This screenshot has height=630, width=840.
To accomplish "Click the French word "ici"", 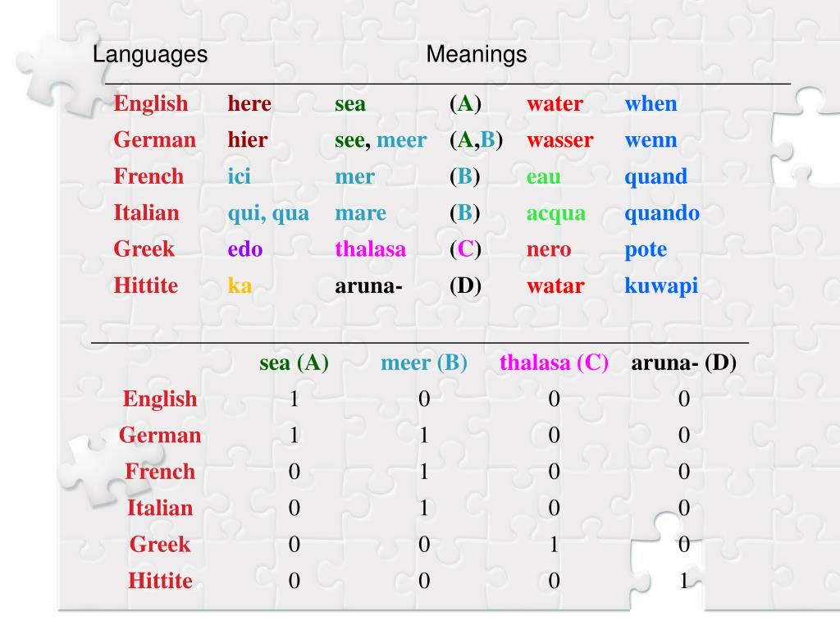I will (x=240, y=176).
